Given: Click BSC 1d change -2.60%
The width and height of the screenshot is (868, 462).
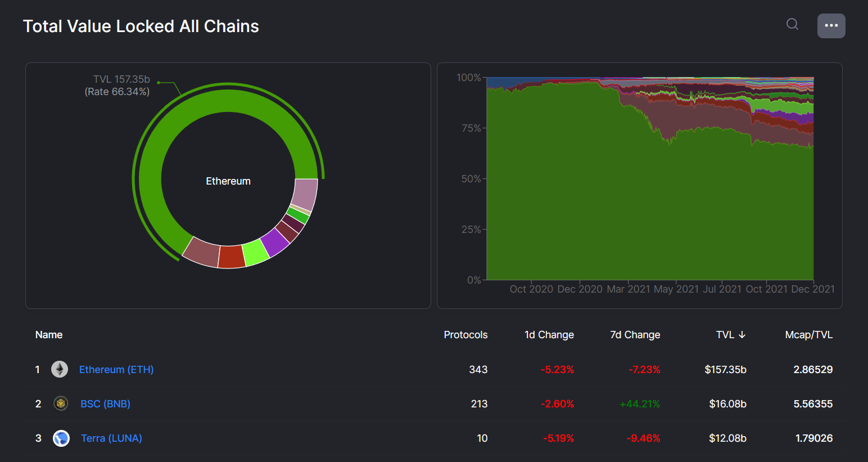Looking at the screenshot, I should (x=557, y=404).
